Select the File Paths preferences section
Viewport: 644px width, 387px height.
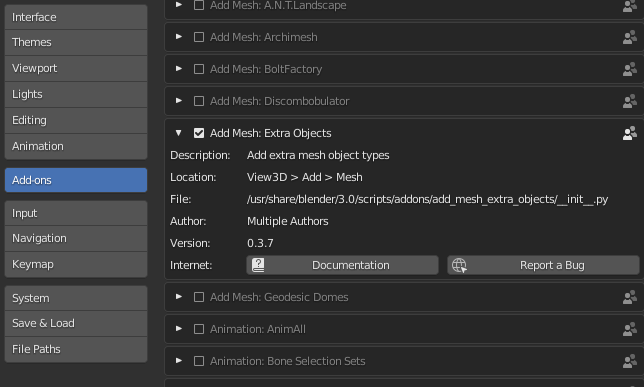(x=76, y=349)
